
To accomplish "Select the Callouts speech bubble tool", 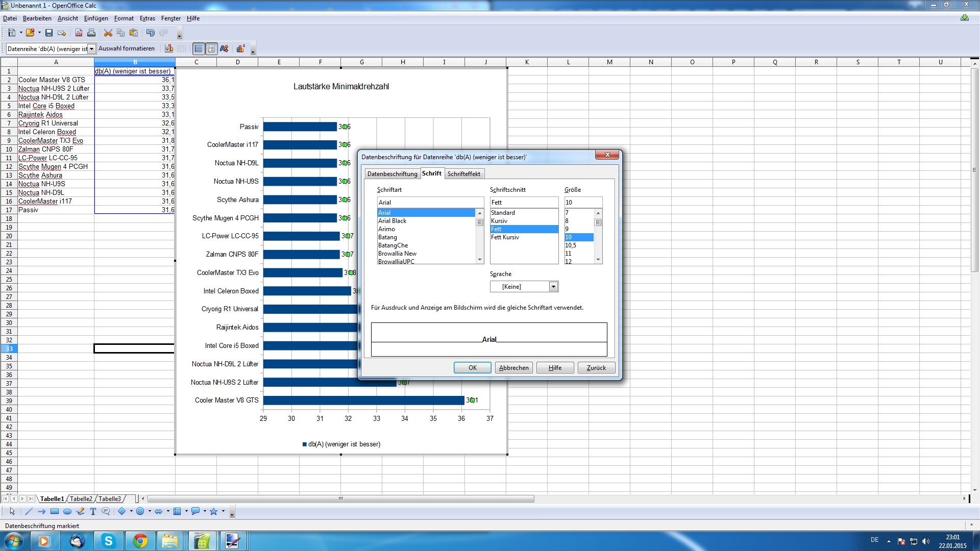I will click(x=106, y=511).
